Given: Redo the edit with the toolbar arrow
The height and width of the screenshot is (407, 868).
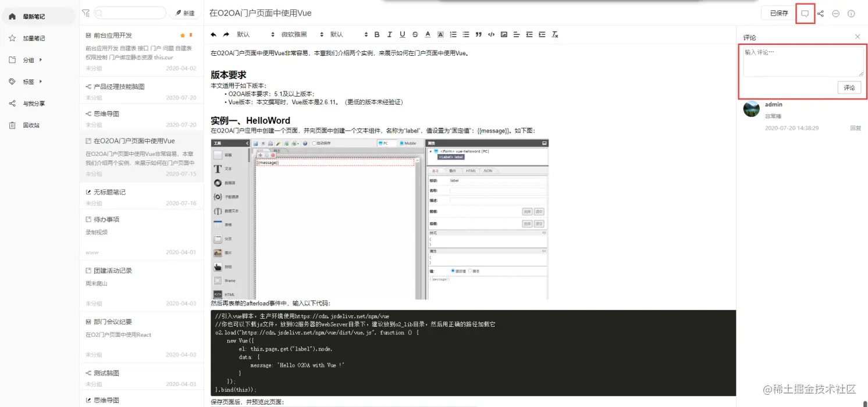Looking at the screenshot, I should click(226, 34).
